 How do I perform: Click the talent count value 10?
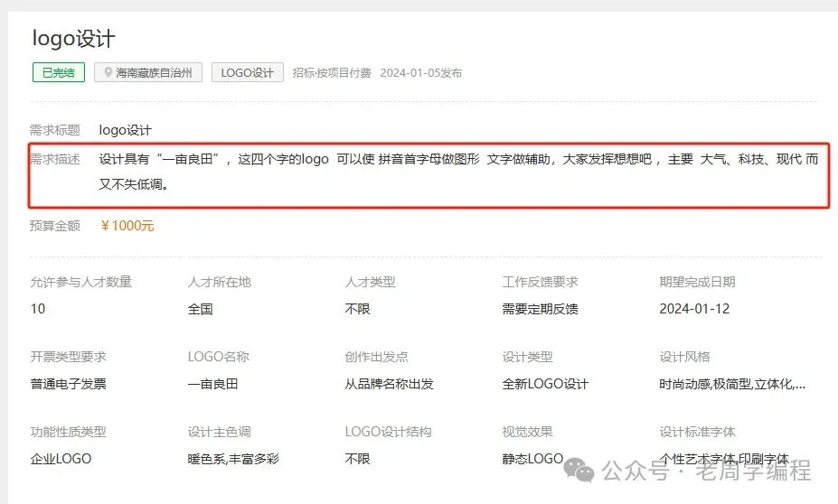[x=38, y=309]
